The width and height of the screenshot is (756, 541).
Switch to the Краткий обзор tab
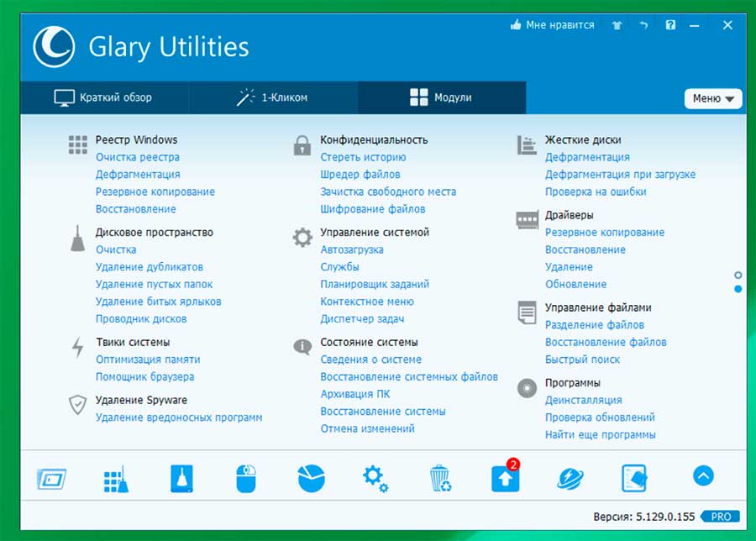[104, 97]
